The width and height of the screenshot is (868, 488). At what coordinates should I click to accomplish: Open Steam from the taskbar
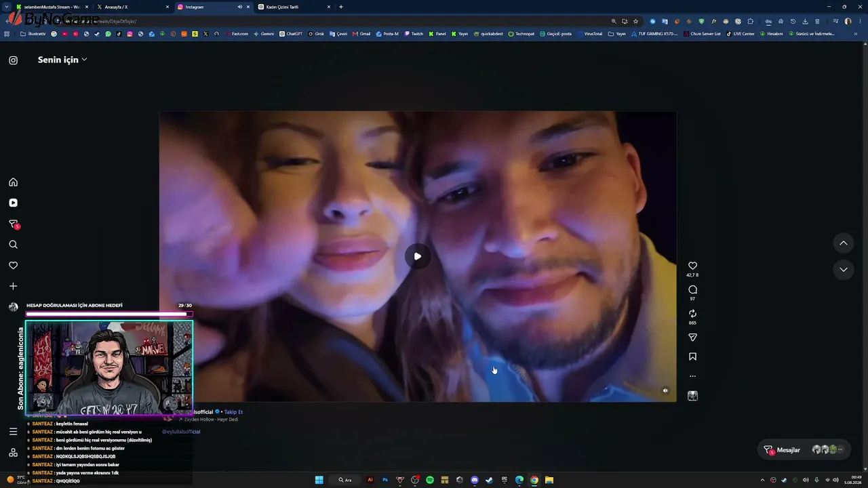490,480
